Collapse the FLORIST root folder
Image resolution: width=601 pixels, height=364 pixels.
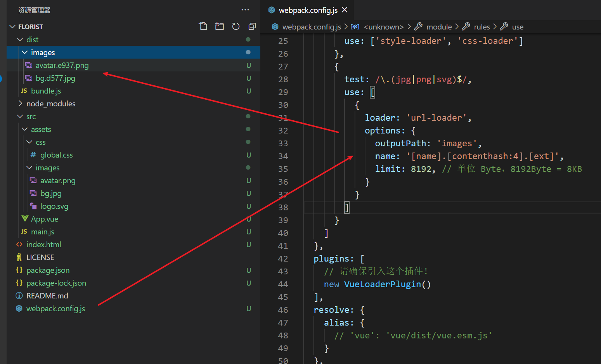tap(12, 27)
